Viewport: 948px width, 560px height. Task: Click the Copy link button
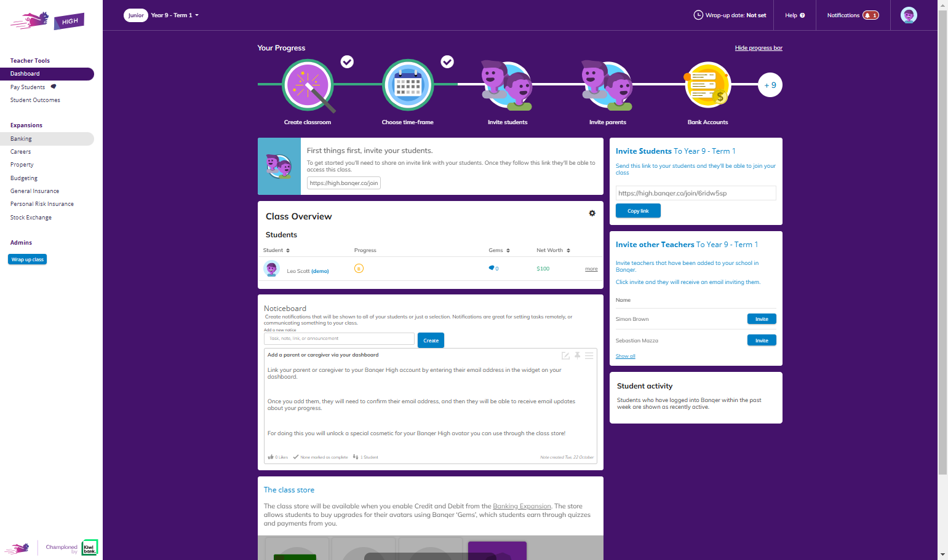coord(638,211)
